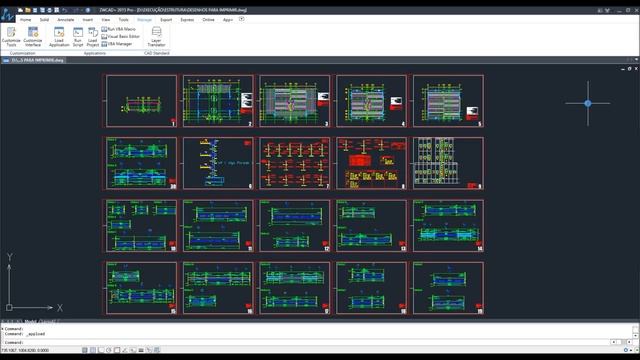This screenshot has width=640, height=360.
Task: Click the command history scroll-down arrow
Action: (636, 336)
